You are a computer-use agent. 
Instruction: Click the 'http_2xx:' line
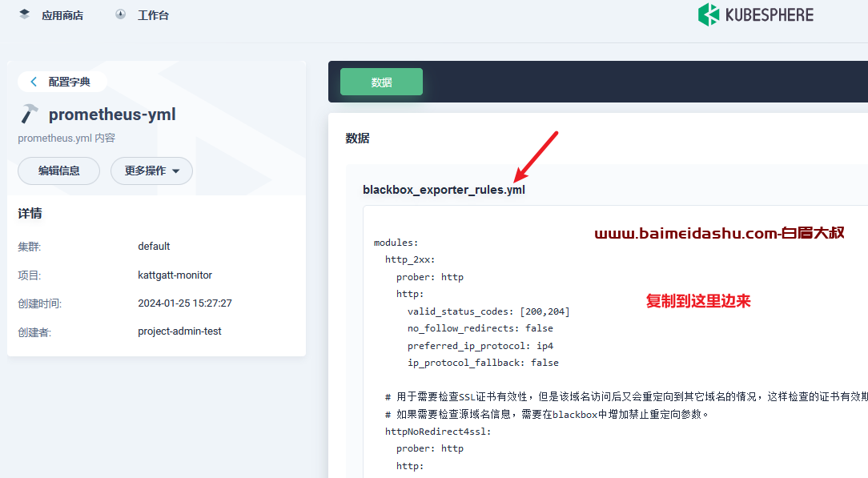point(410,260)
